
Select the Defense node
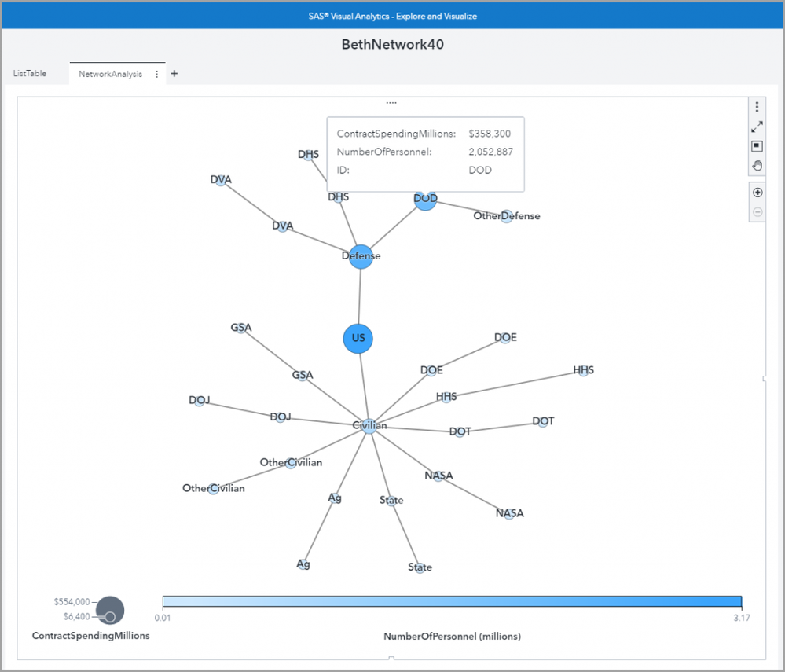coord(361,256)
